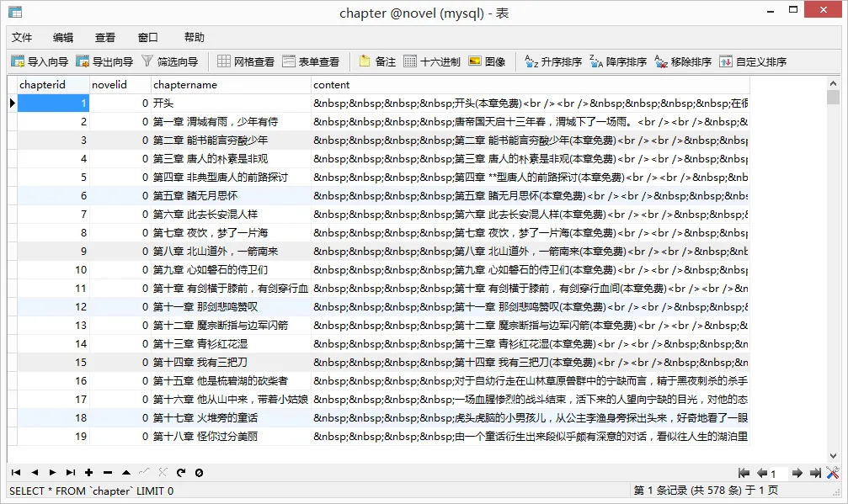Select cell 第十八章 怪你过分美丽
This screenshot has width=848, height=504.
(x=231, y=436)
